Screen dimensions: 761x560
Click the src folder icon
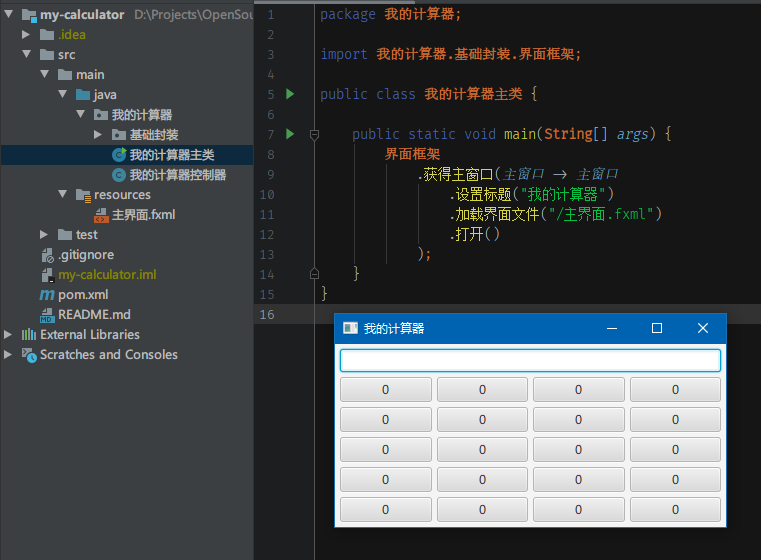pos(47,54)
